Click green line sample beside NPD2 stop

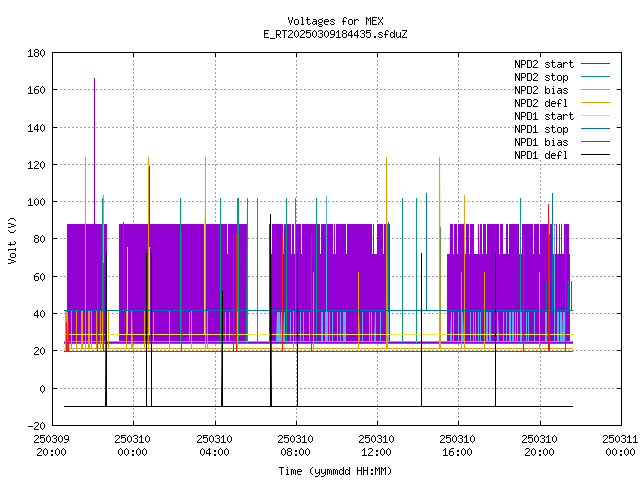pos(595,76)
